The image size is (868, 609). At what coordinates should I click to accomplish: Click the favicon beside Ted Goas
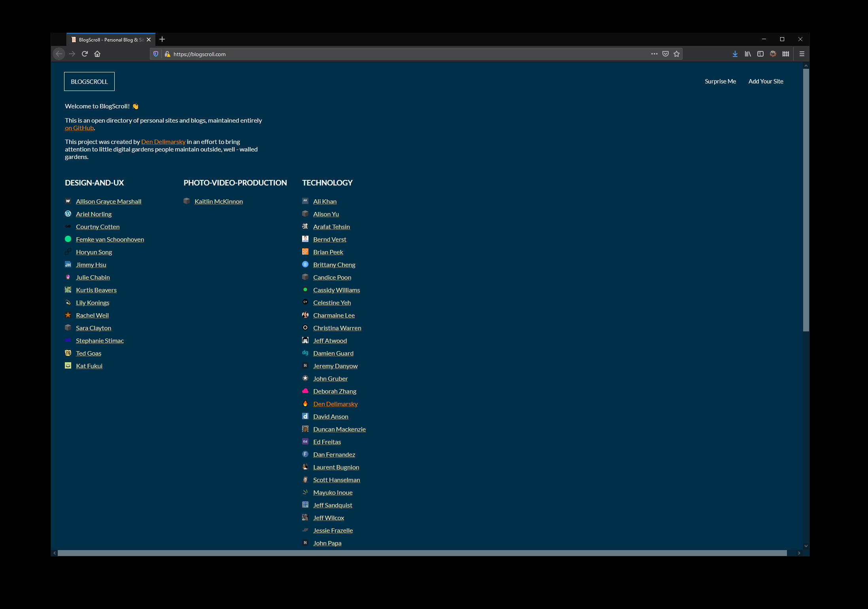coord(68,353)
